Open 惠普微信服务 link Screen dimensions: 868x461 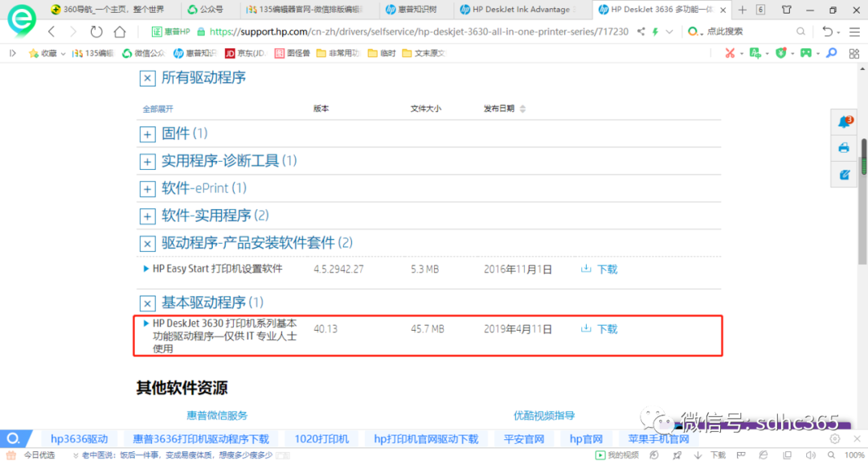click(x=217, y=416)
